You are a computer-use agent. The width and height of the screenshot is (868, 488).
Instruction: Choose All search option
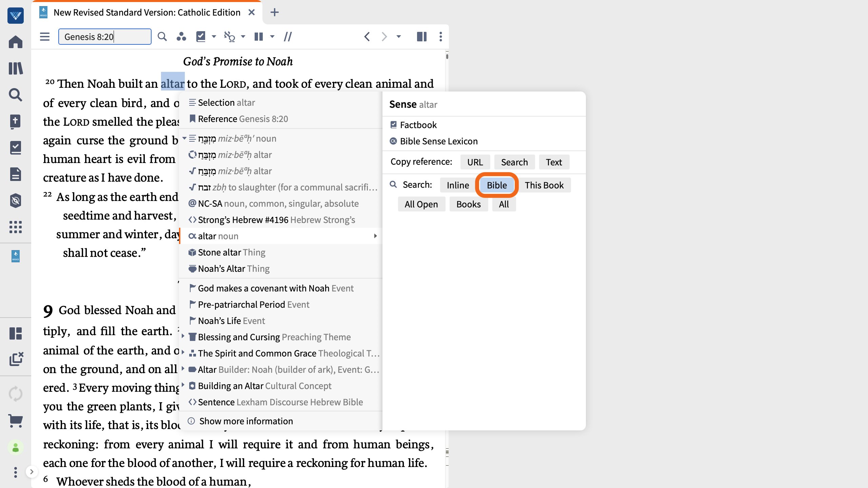[x=504, y=204]
